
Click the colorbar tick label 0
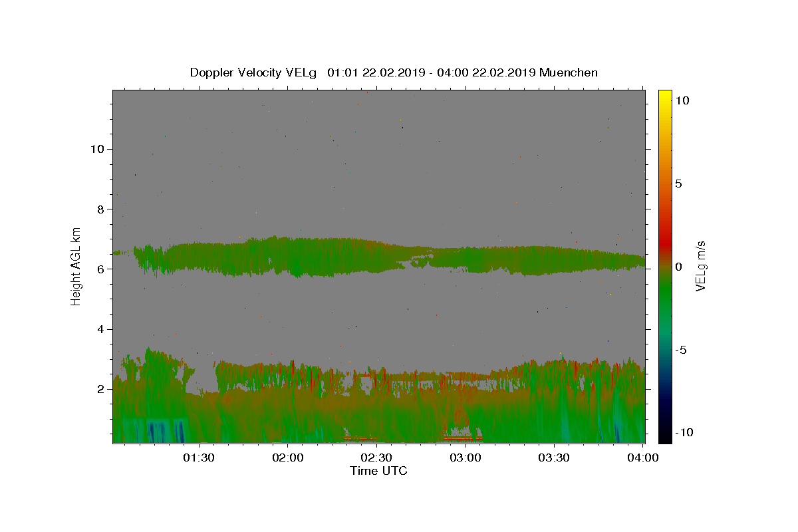click(678, 267)
